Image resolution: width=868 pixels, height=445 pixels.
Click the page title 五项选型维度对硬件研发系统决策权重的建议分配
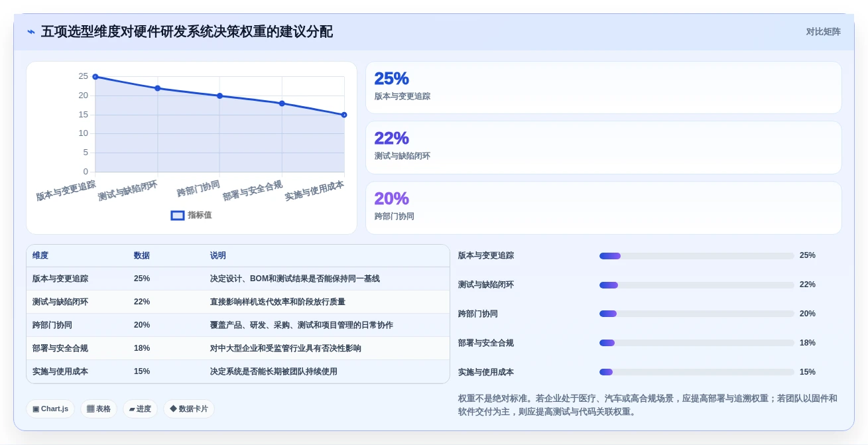pyautogui.click(x=187, y=32)
